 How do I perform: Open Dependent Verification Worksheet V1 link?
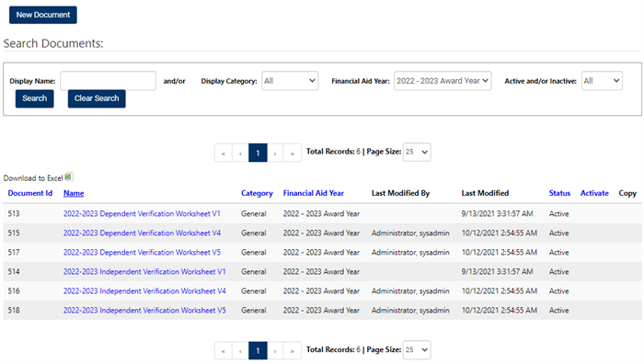pyautogui.click(x=142, y=214)
